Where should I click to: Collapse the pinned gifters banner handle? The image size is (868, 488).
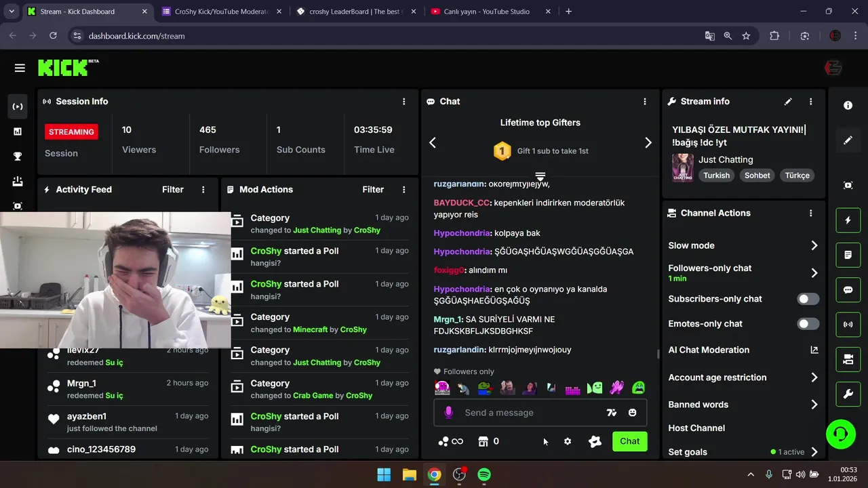[540, 176]
